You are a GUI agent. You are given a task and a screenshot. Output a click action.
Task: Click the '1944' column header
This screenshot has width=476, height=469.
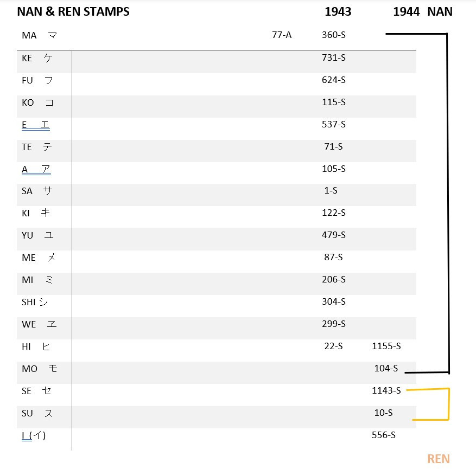tap(406, 12)
